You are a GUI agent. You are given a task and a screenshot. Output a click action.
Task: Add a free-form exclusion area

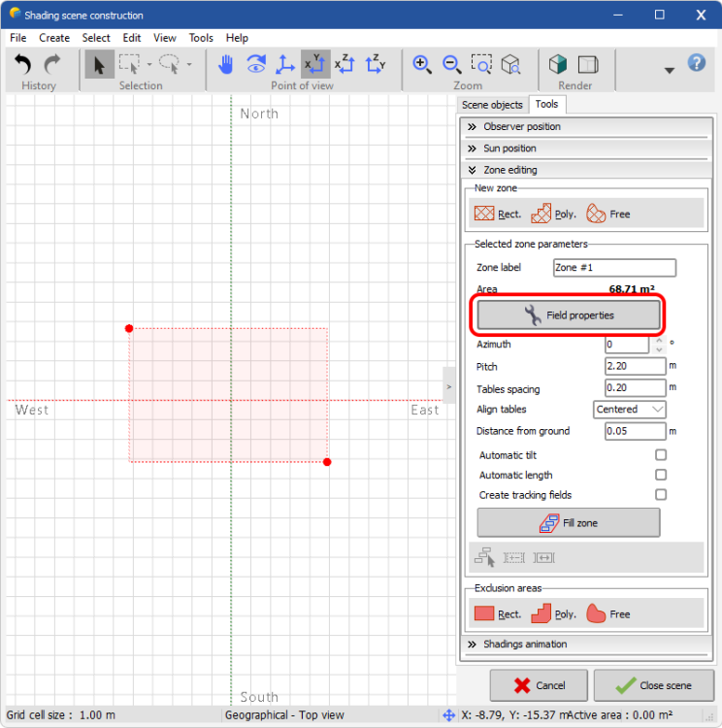click(x=608, y=613)
